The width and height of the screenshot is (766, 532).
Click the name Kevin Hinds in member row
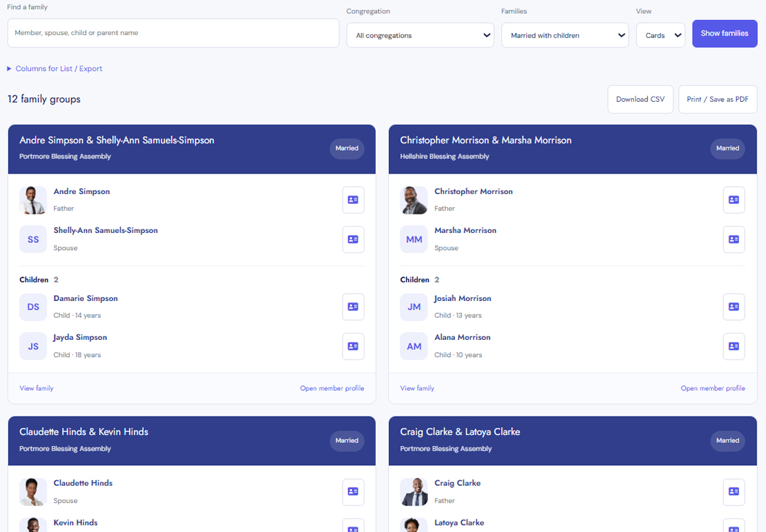tap(75, 523)
